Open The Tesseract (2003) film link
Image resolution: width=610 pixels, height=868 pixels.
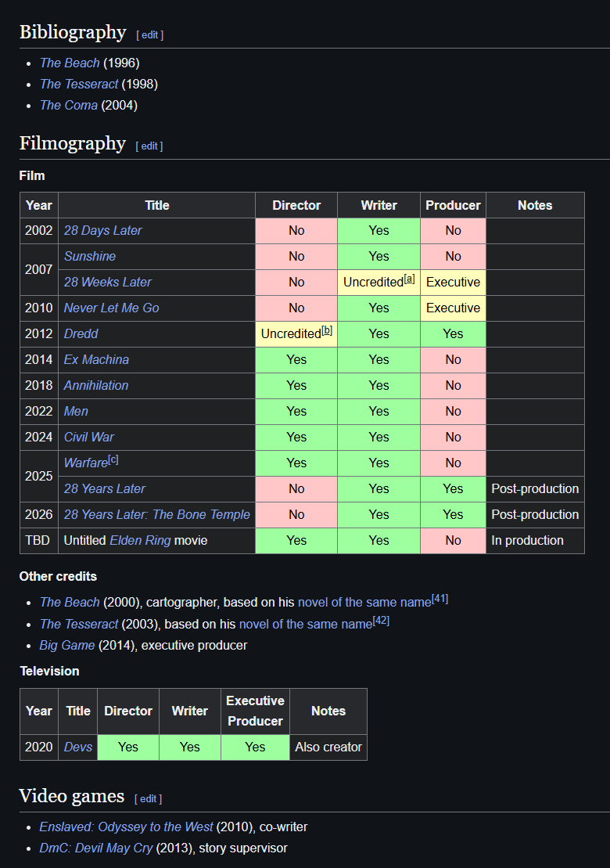click(79, 625)
